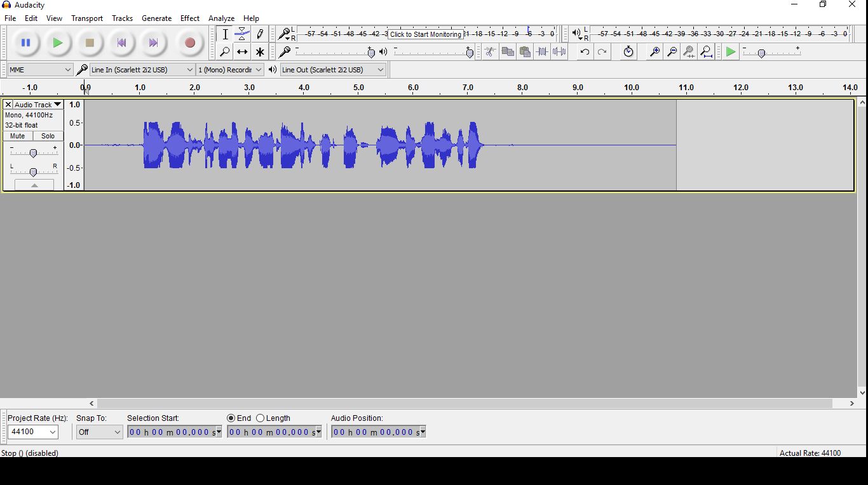
Task: Open Selection Start time format arrow
Action: 218,432
